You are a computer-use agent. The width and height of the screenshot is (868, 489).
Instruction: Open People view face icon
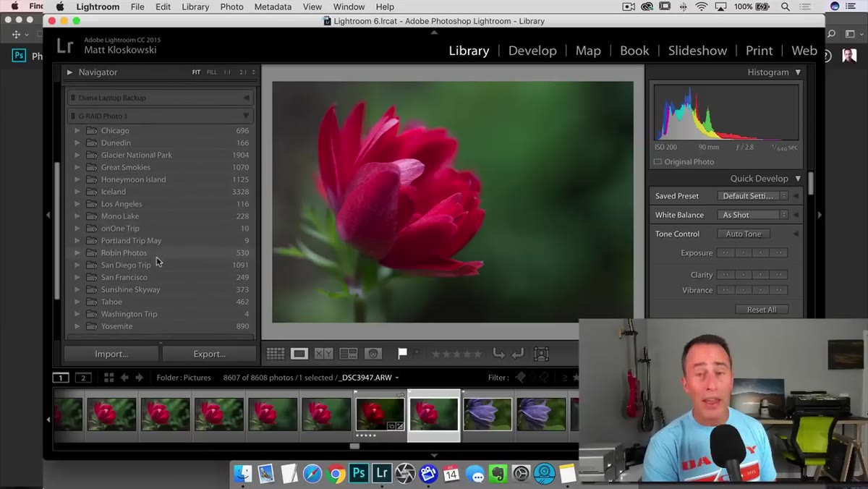[373, 354]
